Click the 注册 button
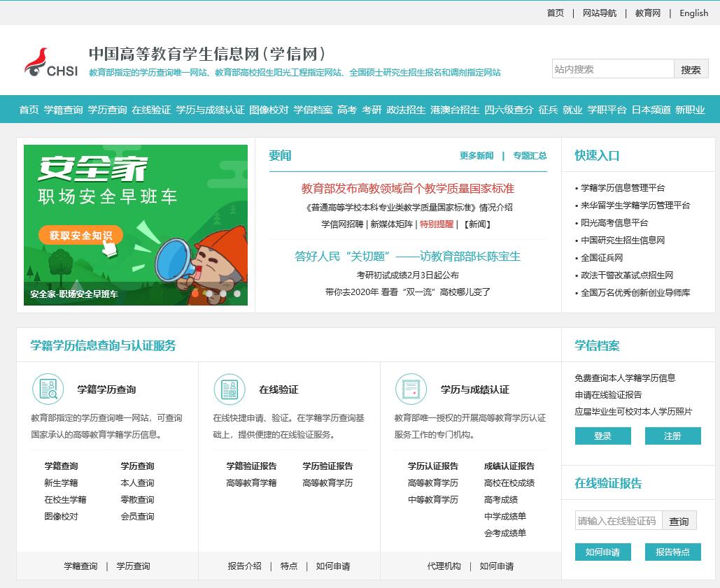The height and width of the screenshot is (588, 720). pos(672,436)
